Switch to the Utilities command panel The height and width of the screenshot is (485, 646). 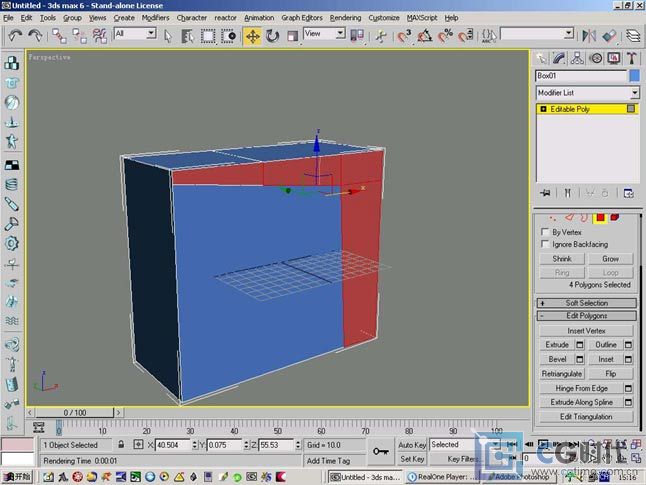[x=632, y=59]
